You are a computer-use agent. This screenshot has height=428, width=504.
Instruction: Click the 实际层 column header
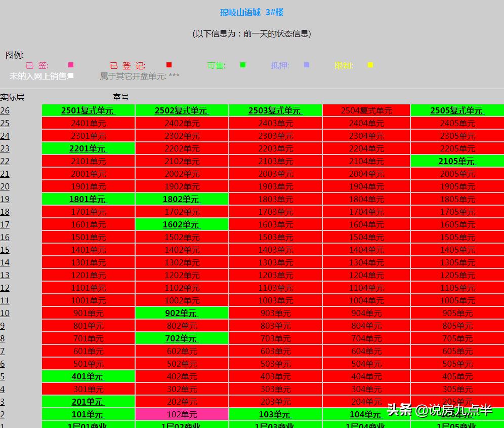[12, 97]
